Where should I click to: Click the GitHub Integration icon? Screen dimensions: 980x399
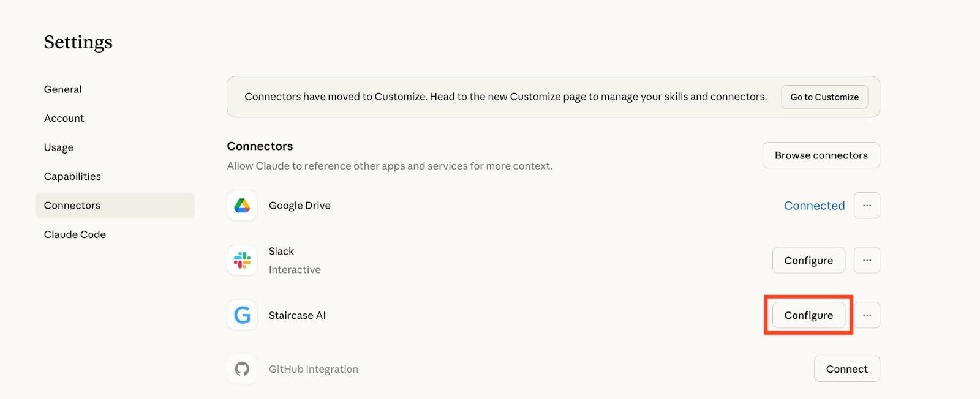(241, 368)
